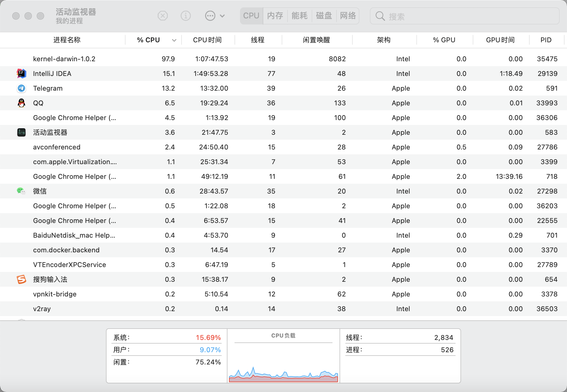Open the more options (…) toolbar menu
The height and width of the screenshot is (392, 567).
(210, 16)
